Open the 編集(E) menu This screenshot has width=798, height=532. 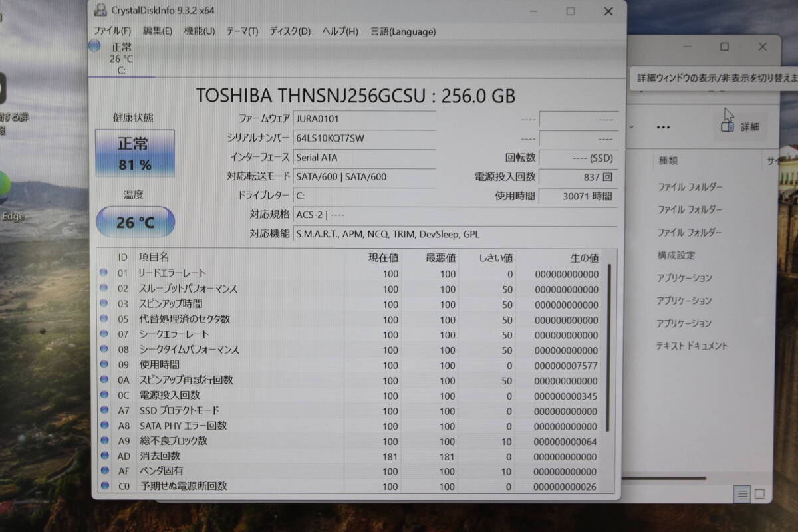(x=158, y=31)
